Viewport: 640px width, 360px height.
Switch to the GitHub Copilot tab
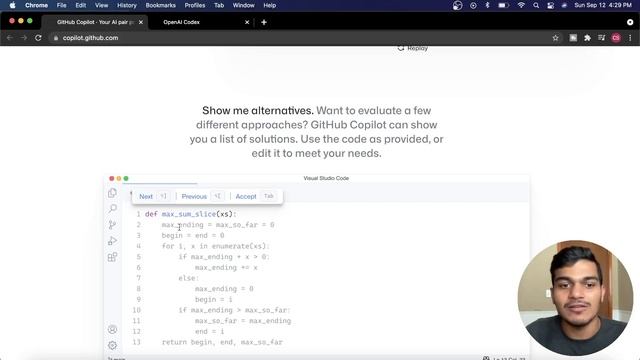(95, 22)
